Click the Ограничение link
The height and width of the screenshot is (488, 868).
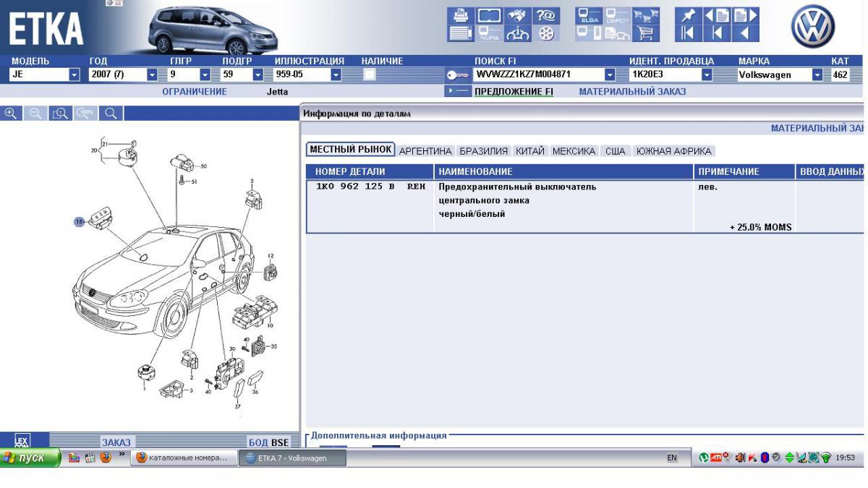pyautogui.click(x=195, y=92)
